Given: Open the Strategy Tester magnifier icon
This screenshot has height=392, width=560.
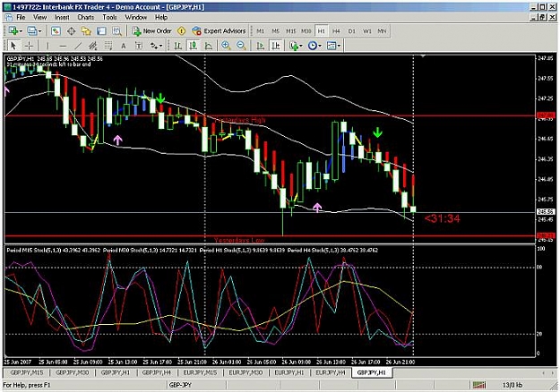Looking at the screenshot, I should [x=116, y=31].
